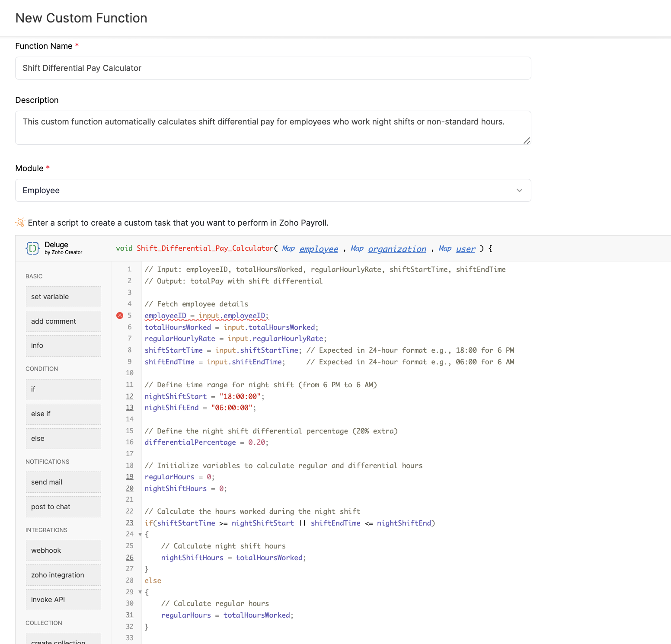Select the add comment block

click(x=63, y=322)
